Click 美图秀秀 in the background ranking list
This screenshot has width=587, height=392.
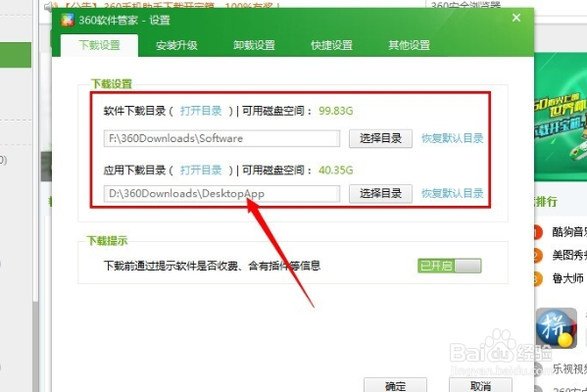tap(569, 256)
